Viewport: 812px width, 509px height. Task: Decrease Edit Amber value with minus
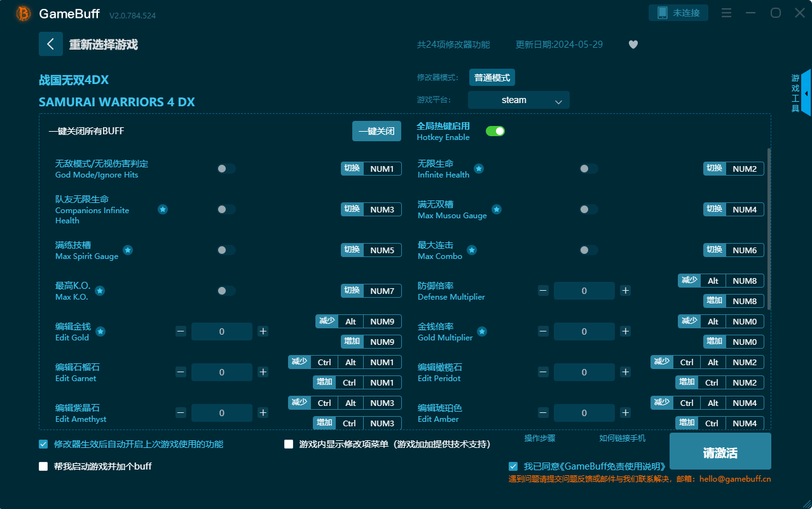pos(543,413)
